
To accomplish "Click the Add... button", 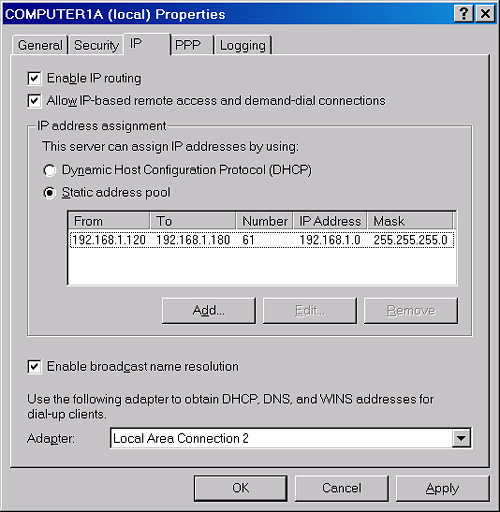I will (x=209, y=311).
